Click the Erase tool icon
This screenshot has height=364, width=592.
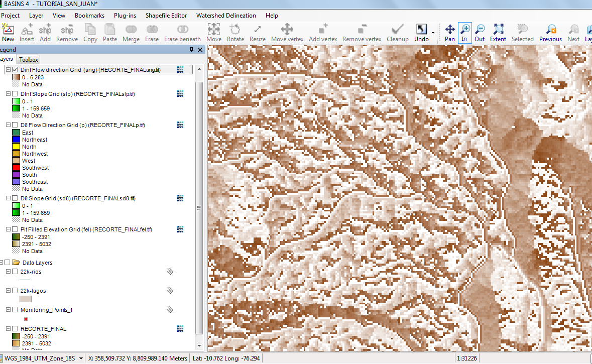(x=152, y=33)
